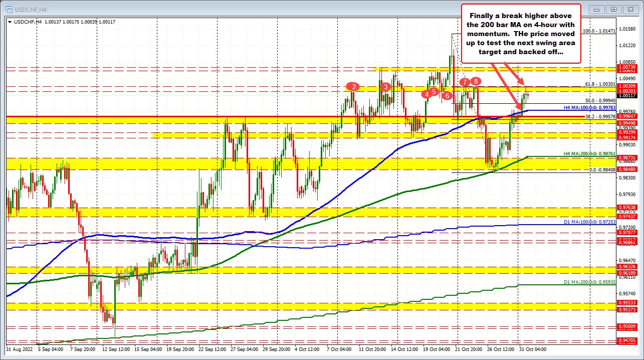This screenshot has width=644, height=360.
Task: Select red numbered marker 2 on the chart
Action: (x=353, y=86)
